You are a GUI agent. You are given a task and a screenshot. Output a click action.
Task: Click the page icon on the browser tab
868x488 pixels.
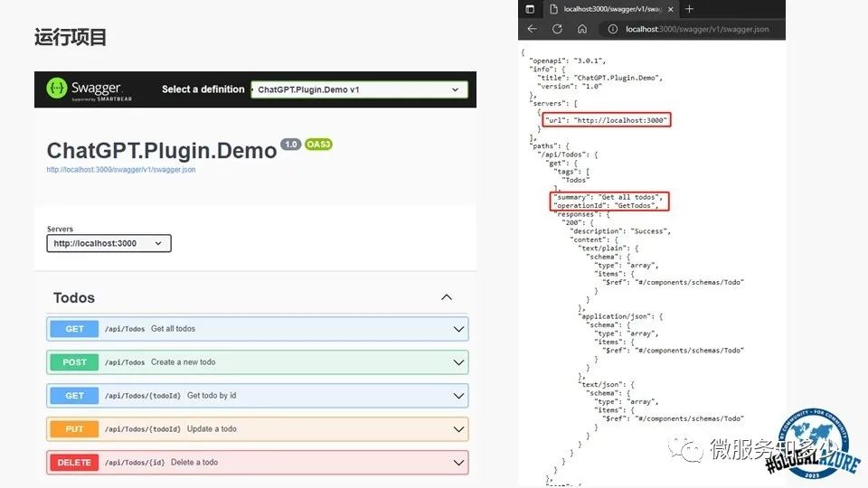(x=553, y=9)
